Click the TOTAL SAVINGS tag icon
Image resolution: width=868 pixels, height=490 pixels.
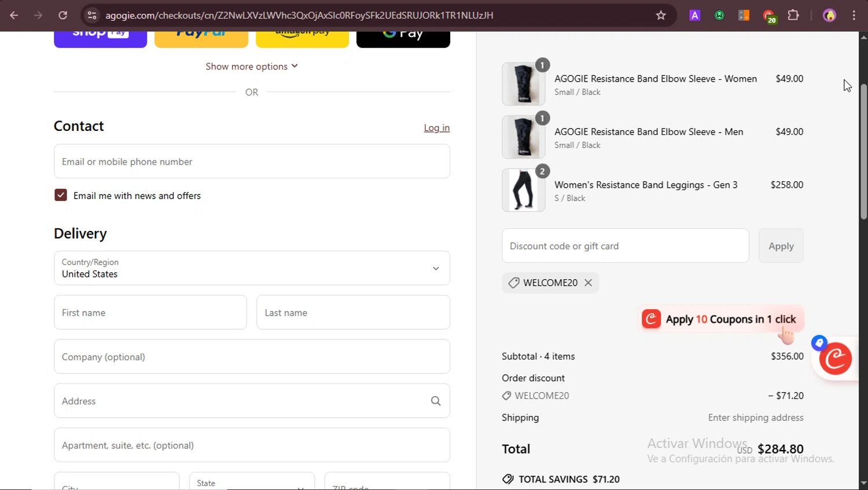coord(508,479)
